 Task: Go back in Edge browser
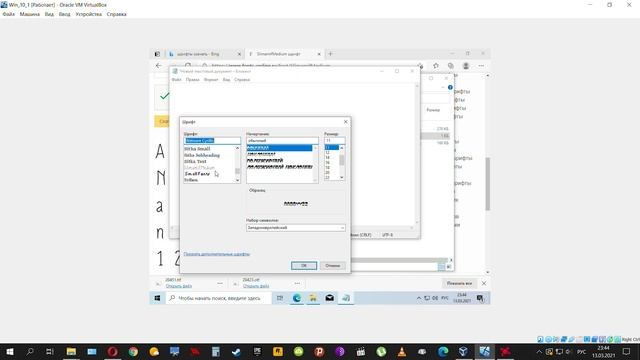click(159, 65)
